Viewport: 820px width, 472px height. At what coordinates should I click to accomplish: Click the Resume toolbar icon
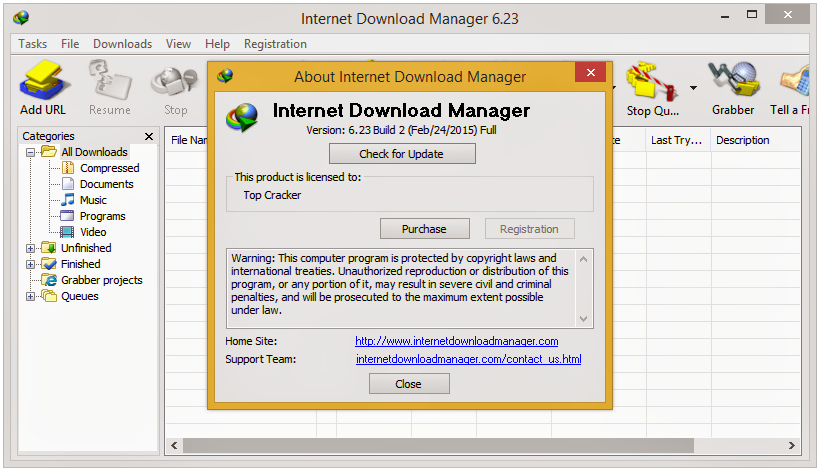tap(109, 80)
